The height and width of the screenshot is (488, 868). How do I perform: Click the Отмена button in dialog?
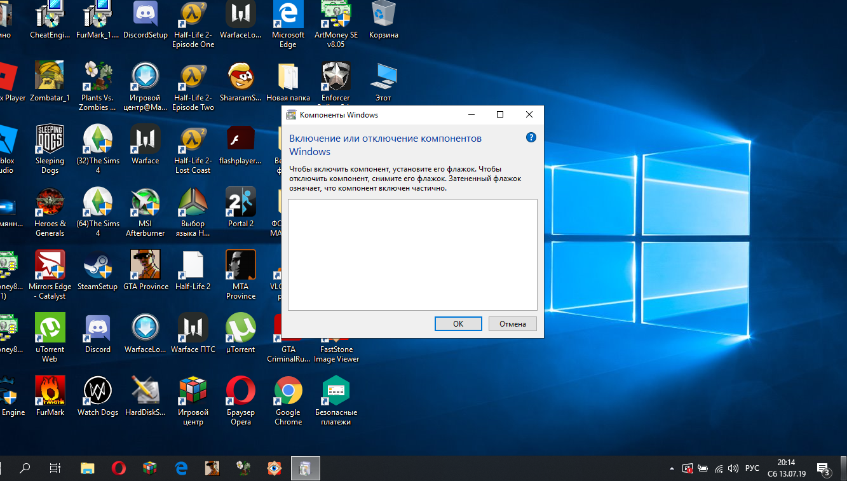tap(513, 323)
